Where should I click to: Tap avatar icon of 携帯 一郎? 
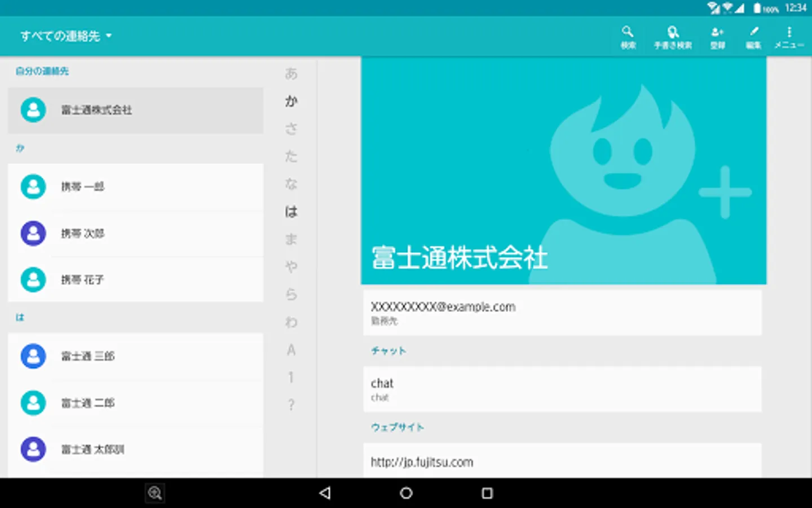(x=33, y=186)
